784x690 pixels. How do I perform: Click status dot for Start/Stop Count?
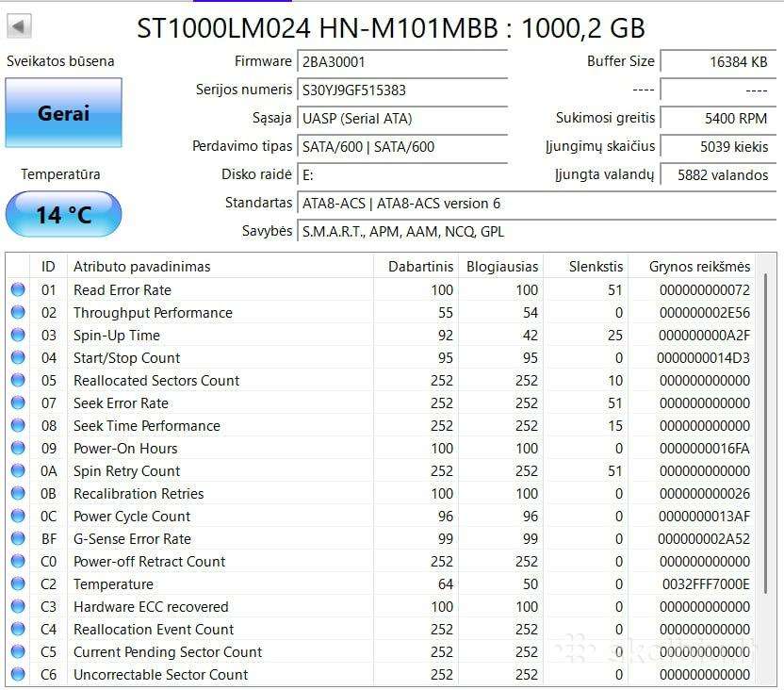[18, 357]
